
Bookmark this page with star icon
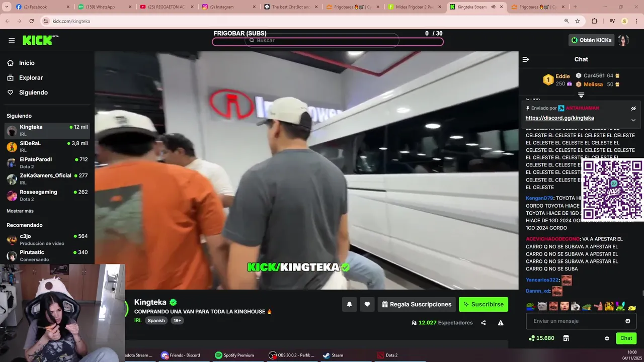(x=578, y=21)
